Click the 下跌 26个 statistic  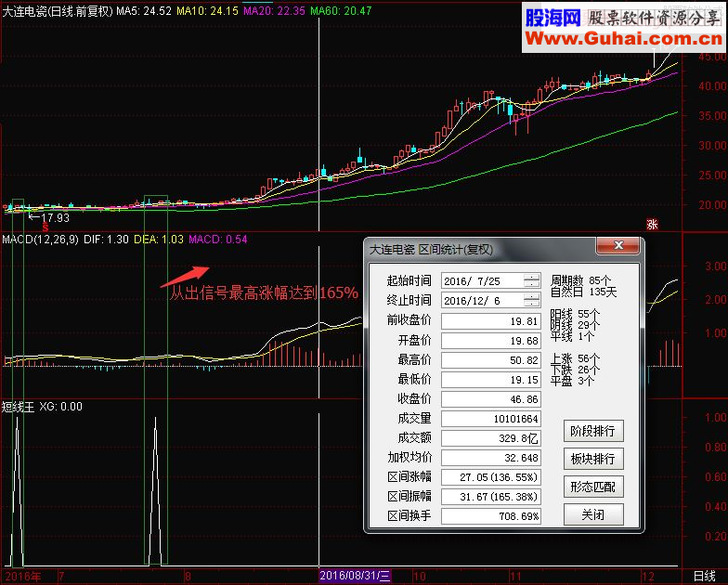576,370
